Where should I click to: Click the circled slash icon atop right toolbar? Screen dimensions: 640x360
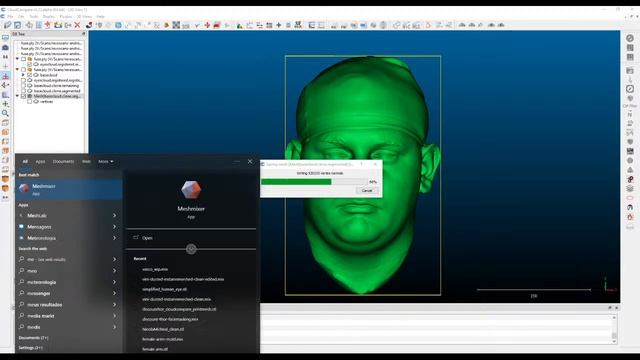(x=630, y=38)
